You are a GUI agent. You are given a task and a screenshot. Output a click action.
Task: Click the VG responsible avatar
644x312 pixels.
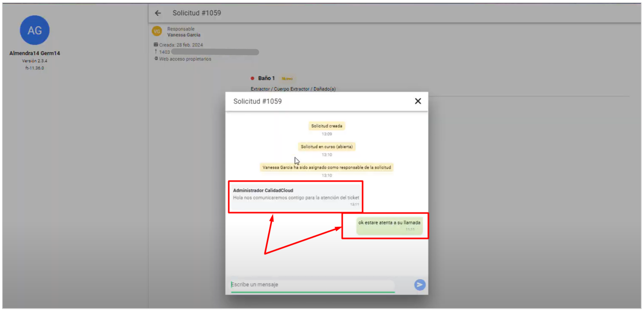pos(157,31)
